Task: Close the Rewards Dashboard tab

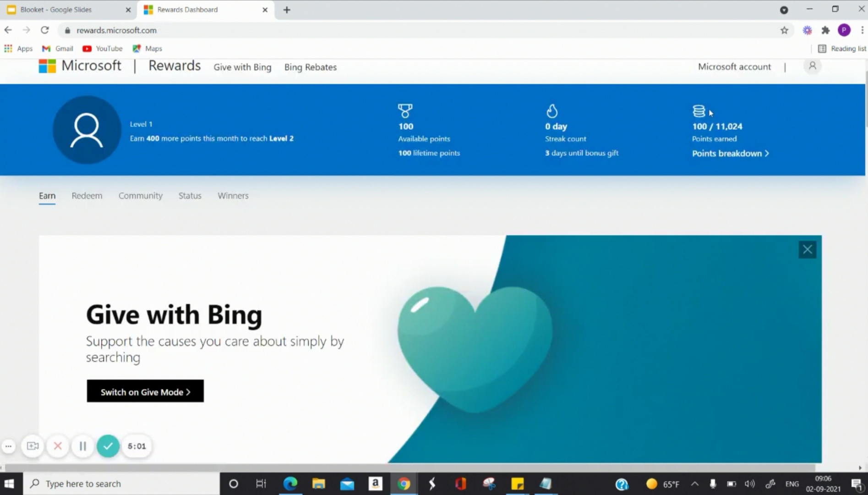Action: click(265, 10)
